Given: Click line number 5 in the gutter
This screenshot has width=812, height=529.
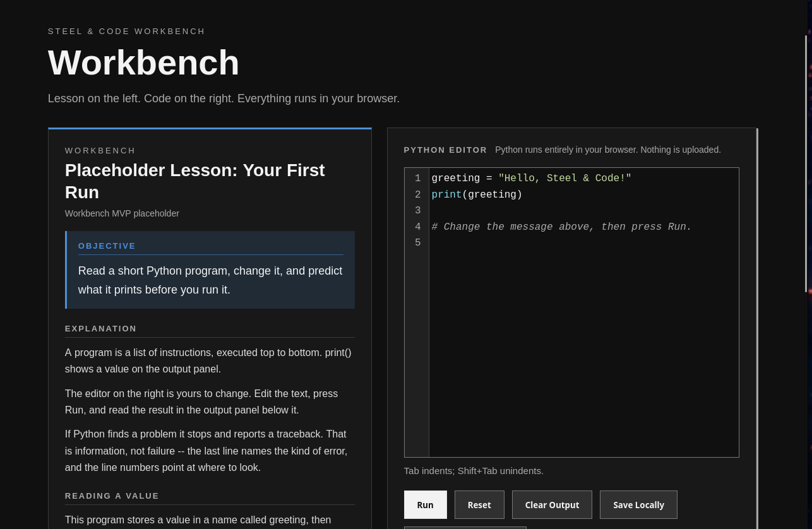Looking at the screenshot, I should pos(417,243).
